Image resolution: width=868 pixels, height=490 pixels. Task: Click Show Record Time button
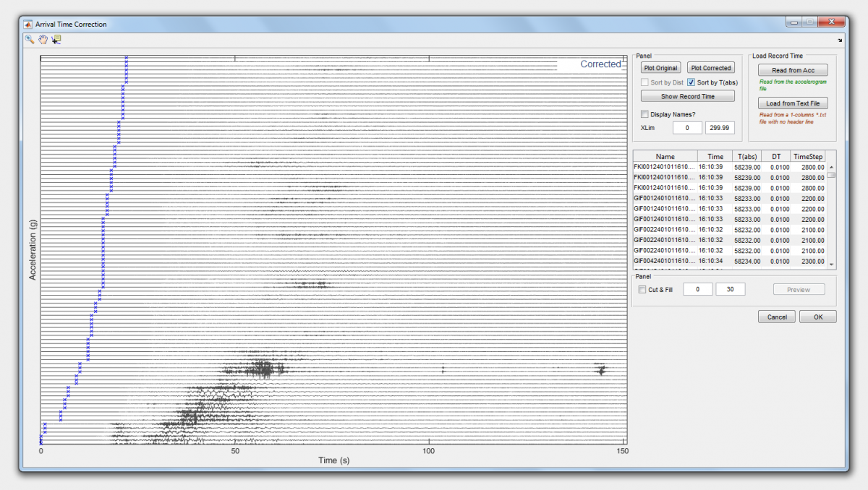tap(687, 96)
